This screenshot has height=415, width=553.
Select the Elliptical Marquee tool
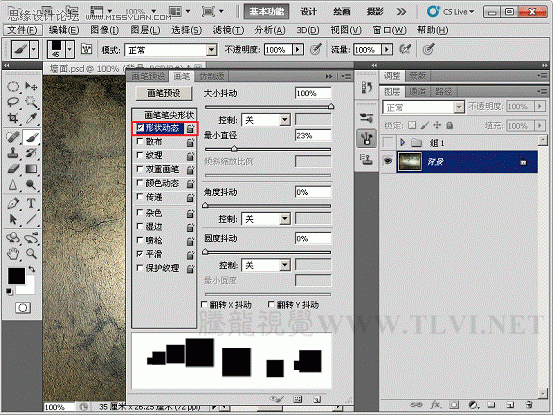13,87
